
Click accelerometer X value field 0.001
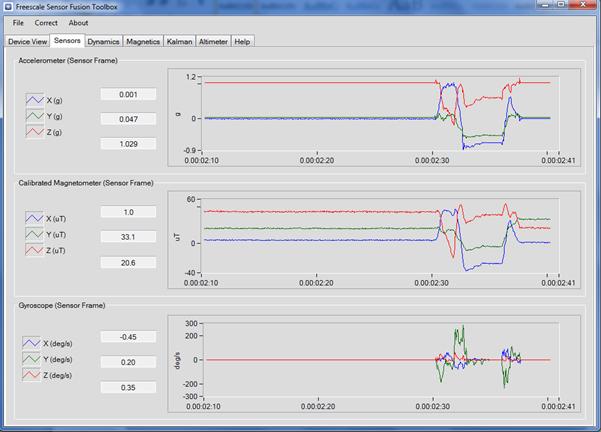pyautogui.click(x=128, y=95)
